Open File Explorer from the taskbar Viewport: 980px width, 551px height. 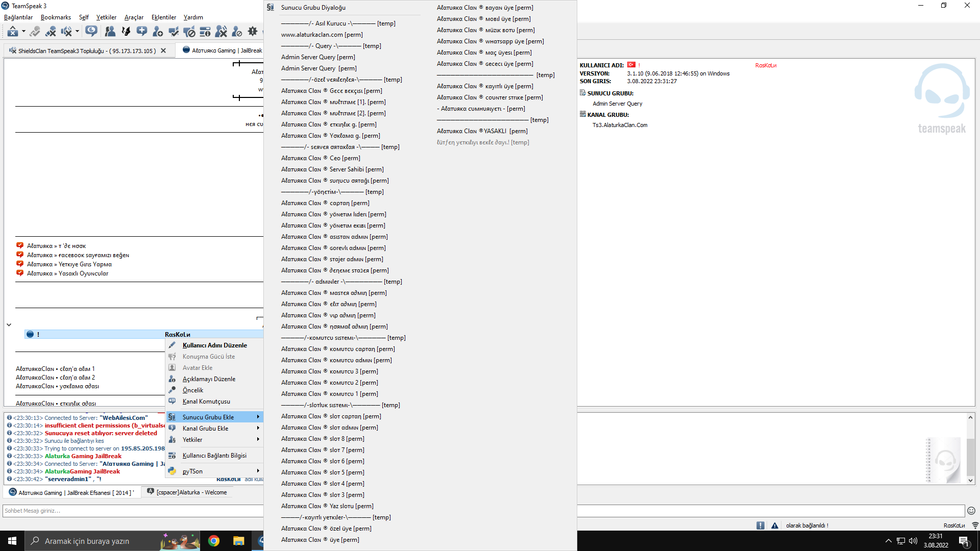pos(238,541)
